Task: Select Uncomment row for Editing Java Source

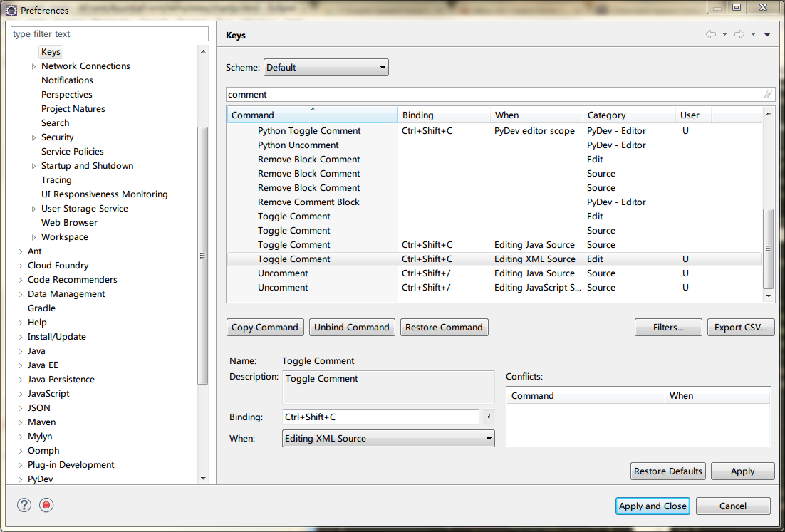Action: [494, 273]
